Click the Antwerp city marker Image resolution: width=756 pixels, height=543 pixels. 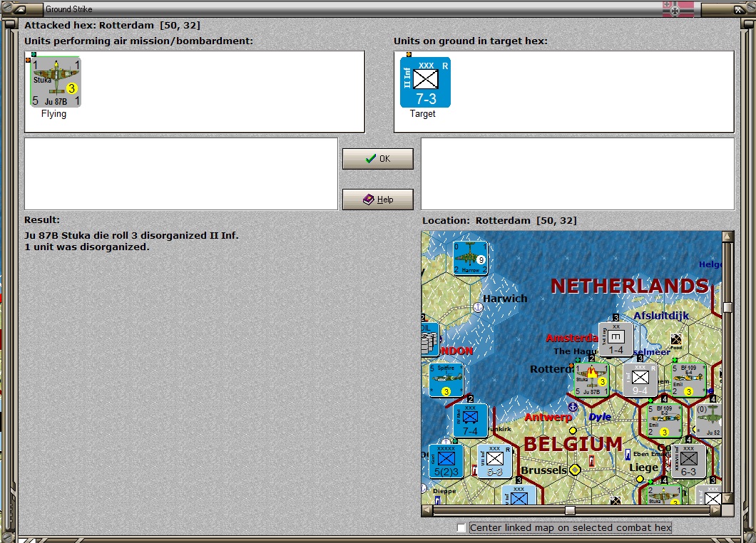573,430
